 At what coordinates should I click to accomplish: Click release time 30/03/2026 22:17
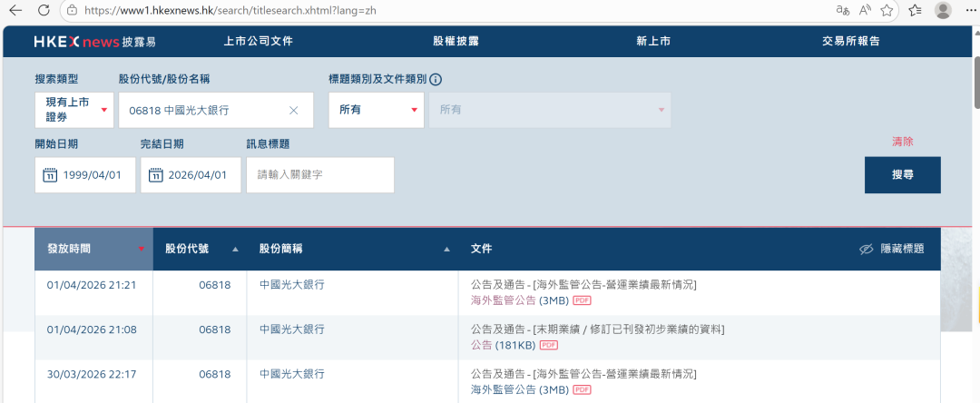(92, 374)
